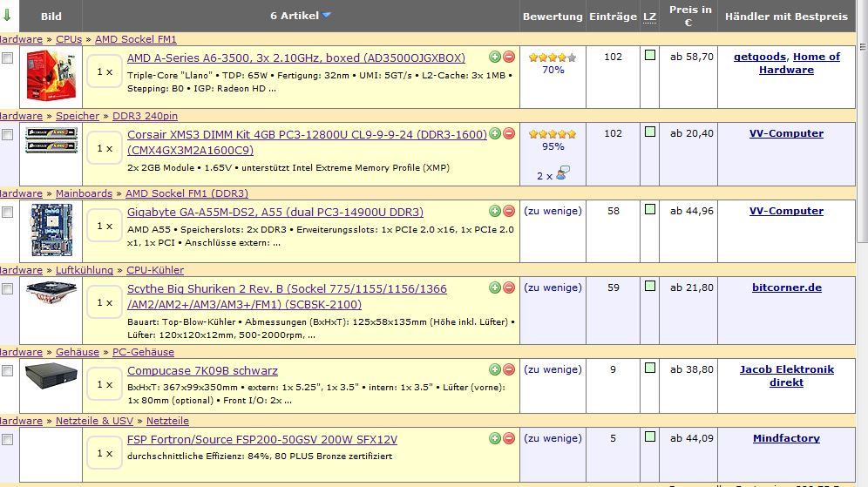This screenshot has width=868, height=487.
Task: Go to the Netzteile & USV breadcrumb link
Action: click(95, 421)
